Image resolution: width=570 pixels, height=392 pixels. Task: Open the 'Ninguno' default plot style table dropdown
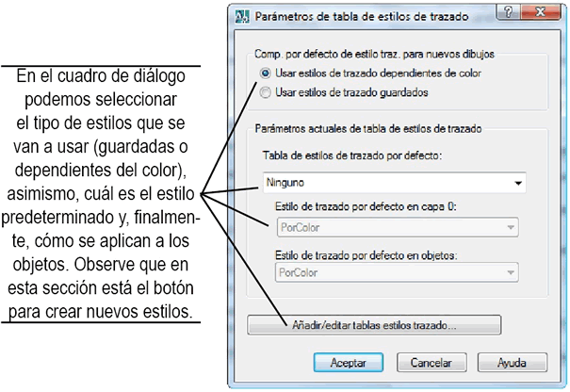(394, 183)
